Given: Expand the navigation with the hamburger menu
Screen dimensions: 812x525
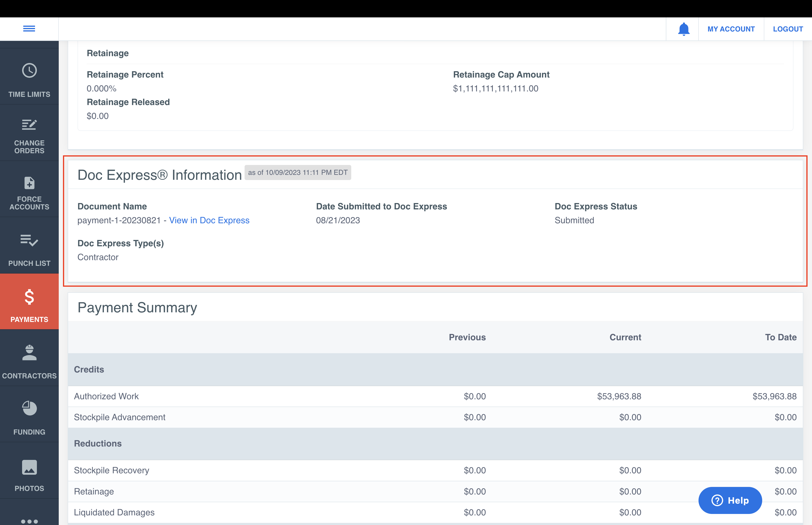Looking at the screenshot, I should pyautogui.click(x=29, y=29).
